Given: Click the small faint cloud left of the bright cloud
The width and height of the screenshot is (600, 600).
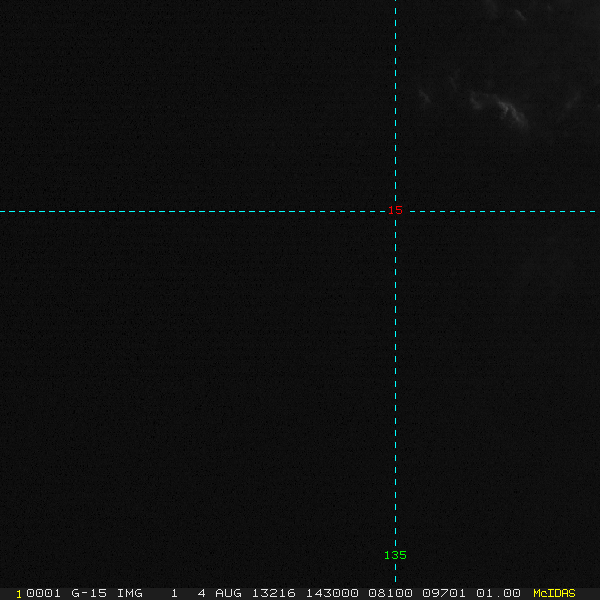Looking at the screenshot, I should (424, 96).
